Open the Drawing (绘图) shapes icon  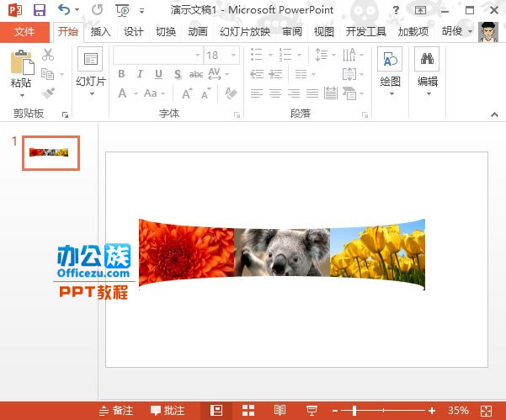coord(390,60)
